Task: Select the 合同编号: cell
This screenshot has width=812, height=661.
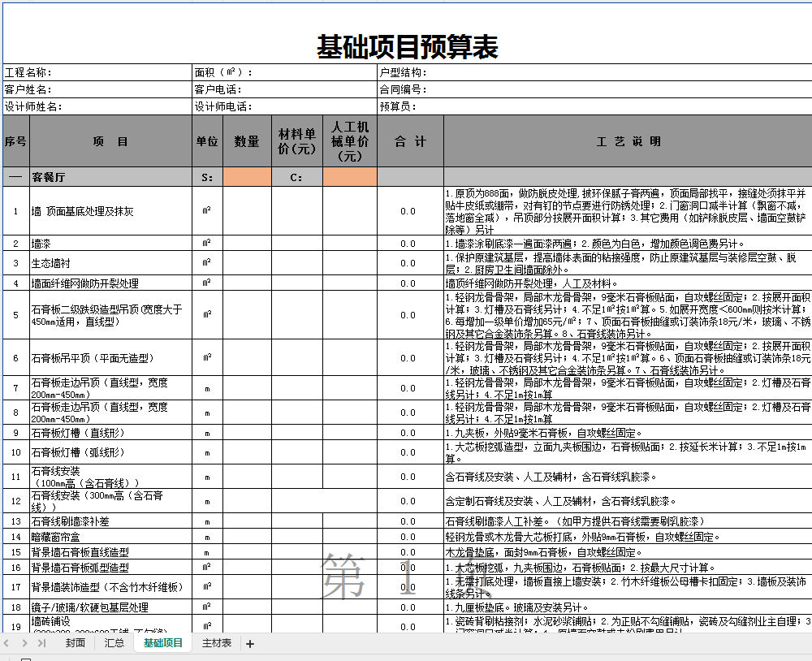Action: coord(594,89)
